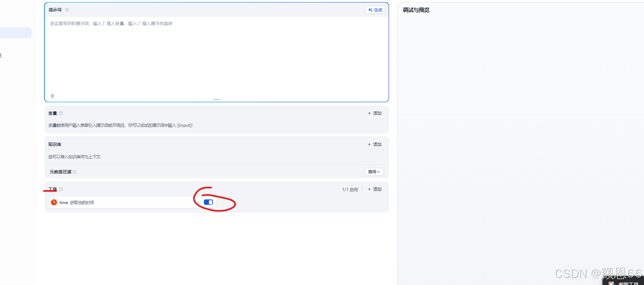This screenshot has height=285, width=644.
Task: Click the 变量 description text mentioning {{input}}
Action: tap(120, 125)
